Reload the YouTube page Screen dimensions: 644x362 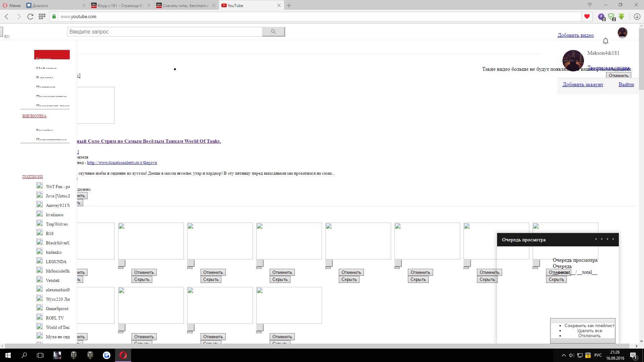(x=30, y=16)
